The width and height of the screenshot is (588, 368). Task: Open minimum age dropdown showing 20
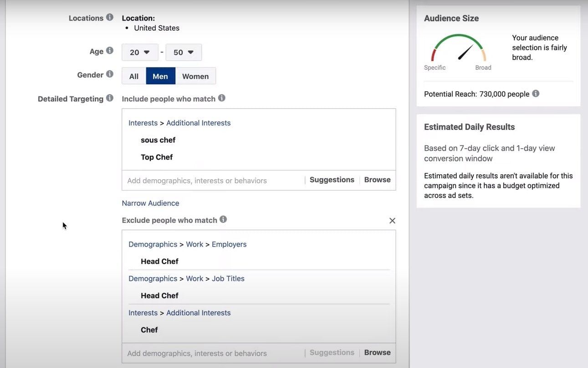tap(140, 52)
